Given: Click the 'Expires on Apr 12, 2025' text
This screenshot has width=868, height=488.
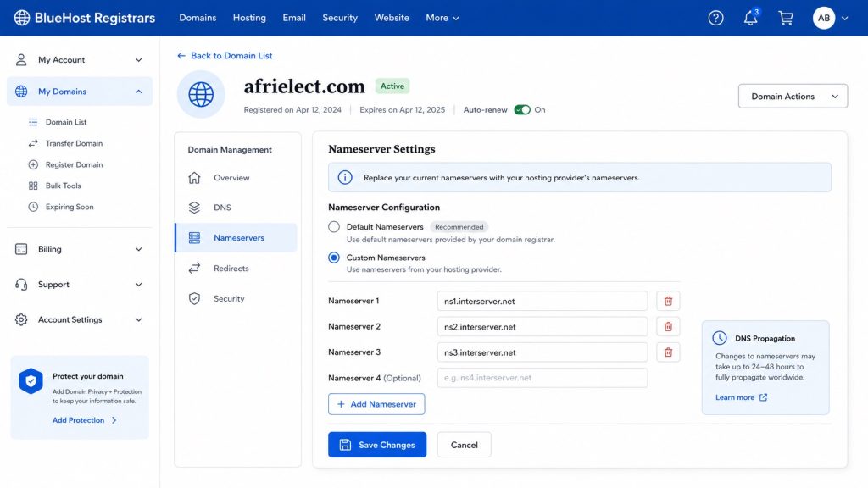Looking at the screenshot, I should click(403, 109).
